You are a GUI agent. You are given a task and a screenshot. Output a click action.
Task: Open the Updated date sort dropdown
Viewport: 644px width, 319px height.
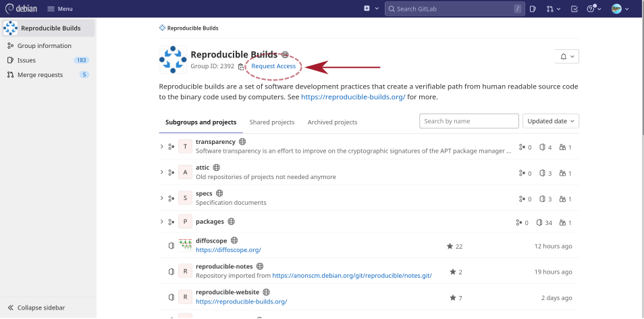coord(550,121)
